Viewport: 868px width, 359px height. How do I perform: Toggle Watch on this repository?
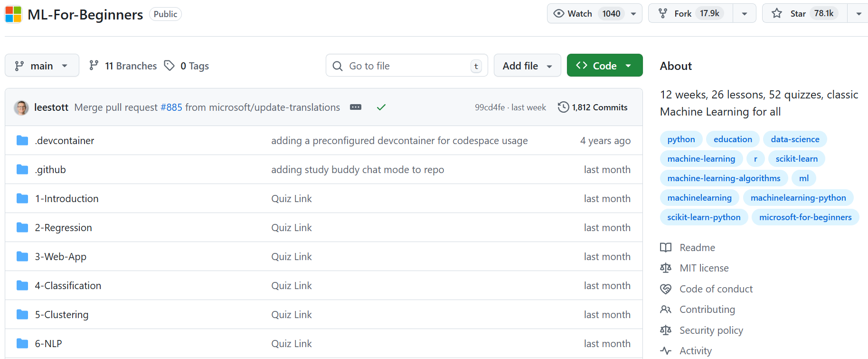pyautogui.click(x=586, y=14)
